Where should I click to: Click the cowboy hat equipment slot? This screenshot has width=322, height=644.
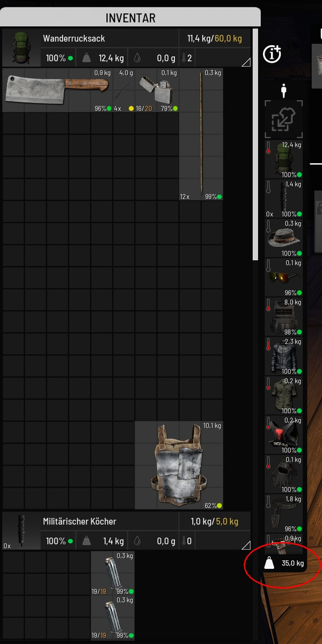coord(284,238)
